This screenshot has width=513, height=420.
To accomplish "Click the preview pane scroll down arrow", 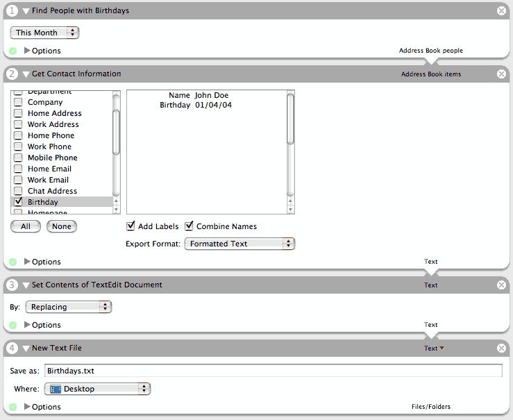I will 290,209.
